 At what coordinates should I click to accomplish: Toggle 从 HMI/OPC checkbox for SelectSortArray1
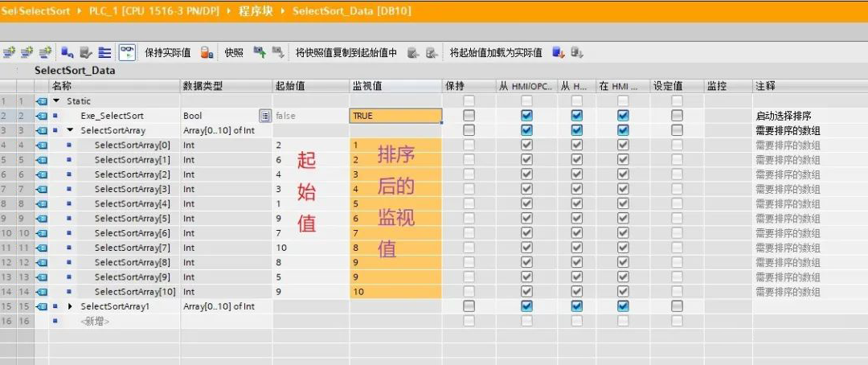pos(526,306)
